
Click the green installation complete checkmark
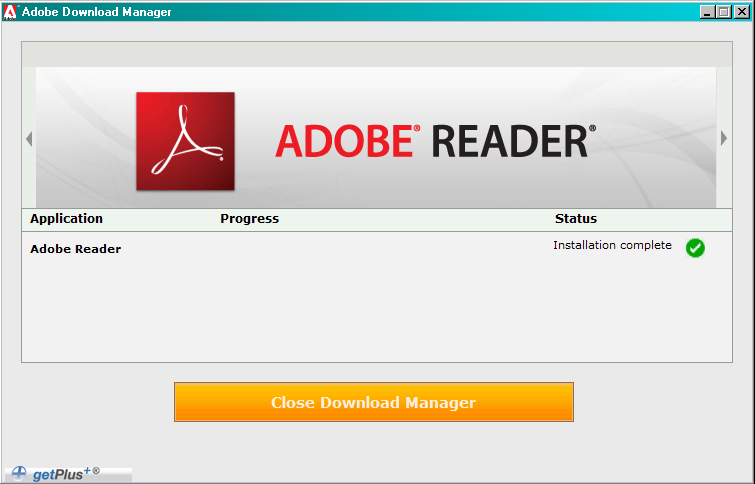(x=695, y=248)
